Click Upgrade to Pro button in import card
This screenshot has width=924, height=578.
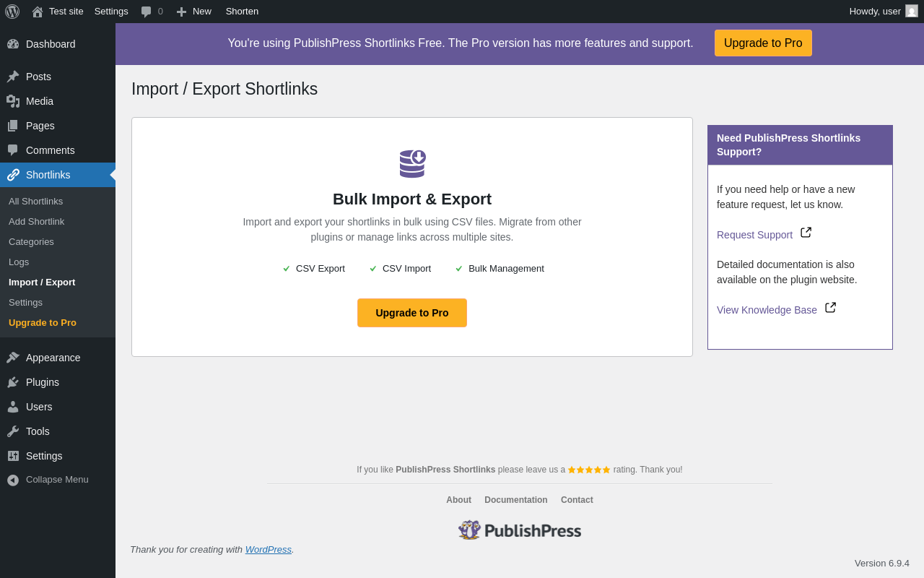click(412, 313)
